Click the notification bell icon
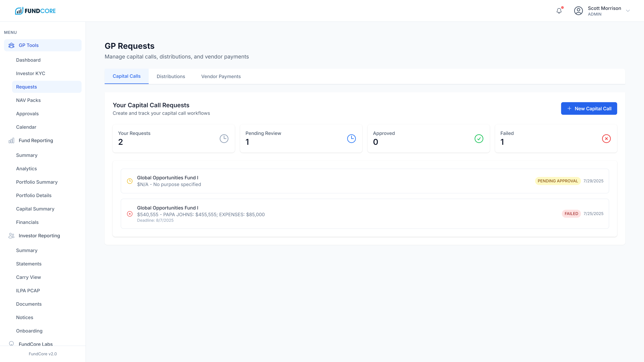 tap(559, 11)
